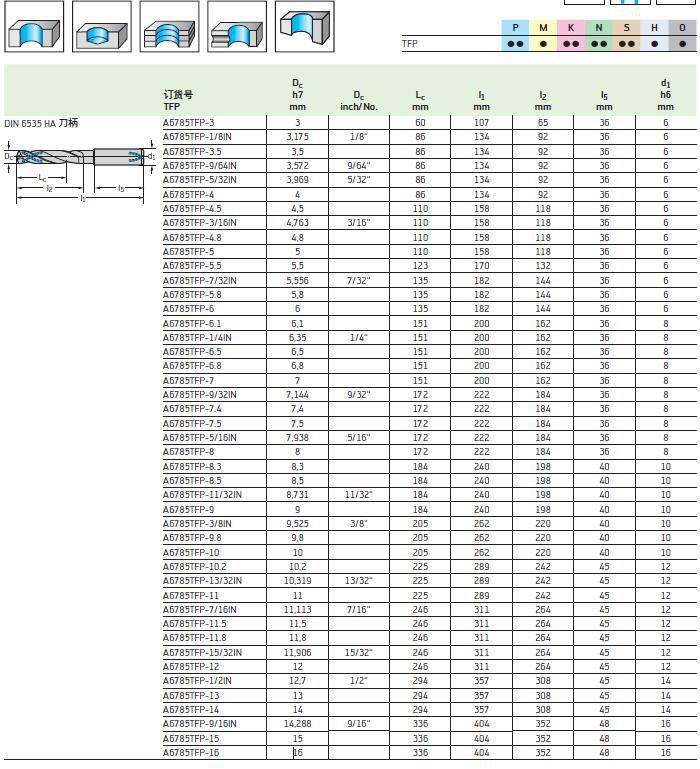Viewport: 700px width, 769px height.
Task: Click the pink K material group cell
Action: 571,35
